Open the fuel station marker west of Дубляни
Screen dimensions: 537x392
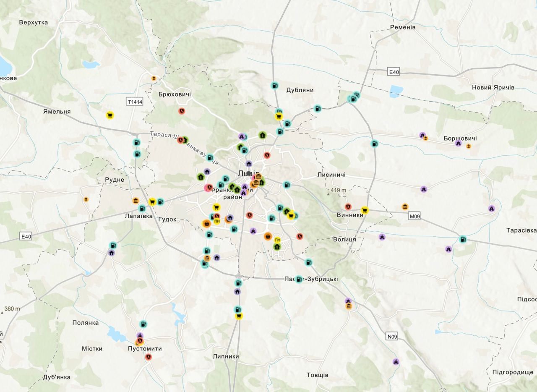click(274, 86)
